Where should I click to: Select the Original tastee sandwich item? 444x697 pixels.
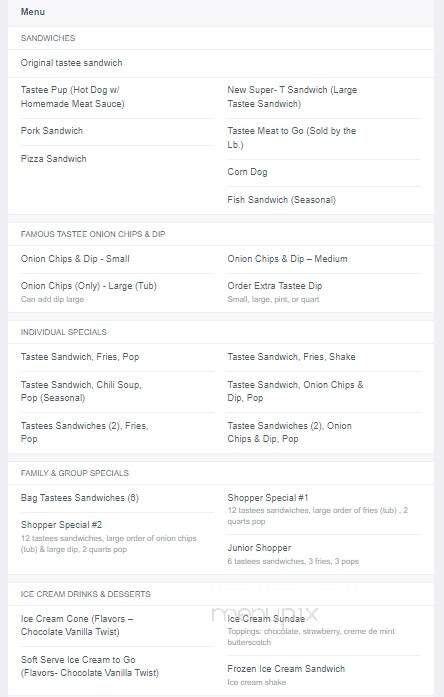(71, 63)
